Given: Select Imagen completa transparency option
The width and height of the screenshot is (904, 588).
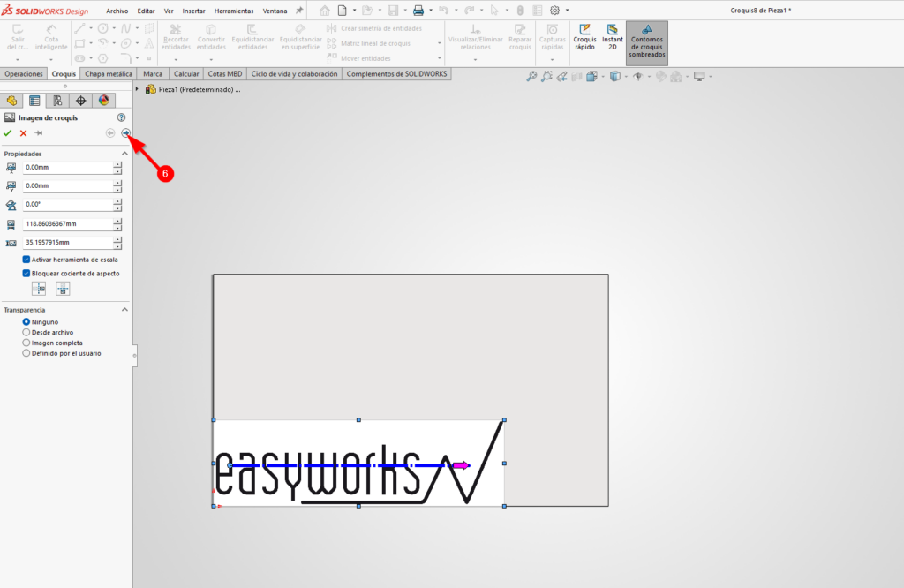Looking at the screenshot, I should (x=26, y=343).
